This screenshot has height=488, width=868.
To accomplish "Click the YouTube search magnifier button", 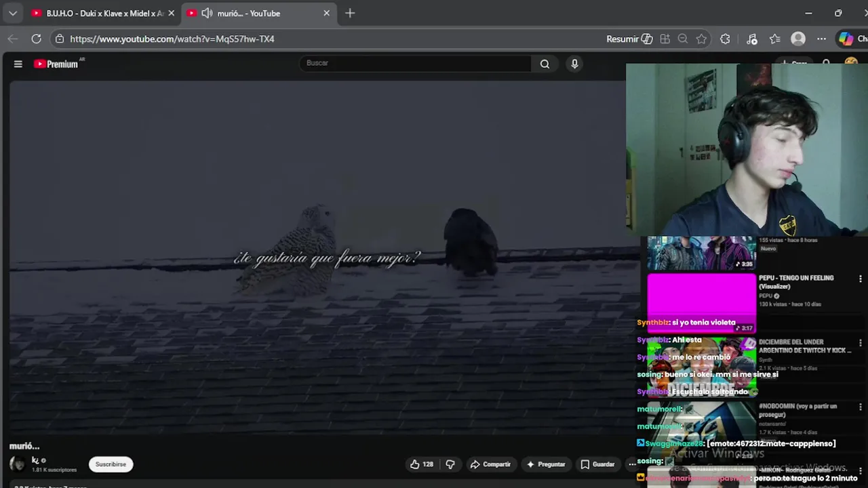I will [545, 64].
